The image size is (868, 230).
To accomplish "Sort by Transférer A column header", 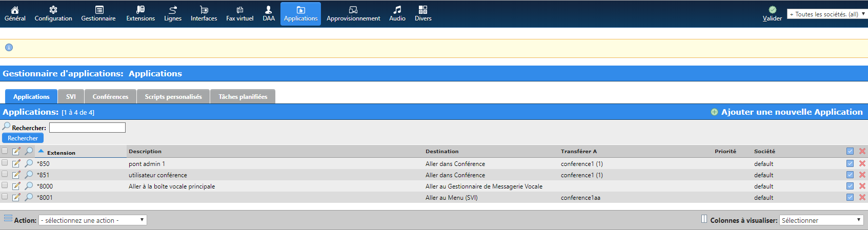I will (x=579, y=151).
